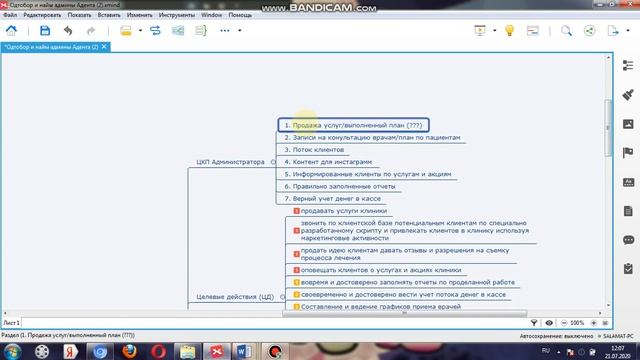The height and width of the screenshot is (360, 640).
Task: Open the Изменить menu
Action: pyautogui.click(x=140, y=15)
